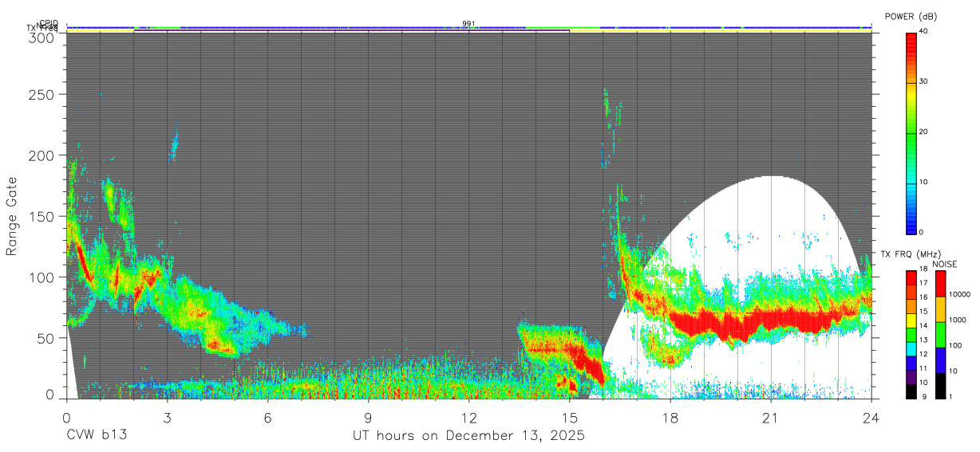Select the 'NOISE' legend title

tap(944, 264)
